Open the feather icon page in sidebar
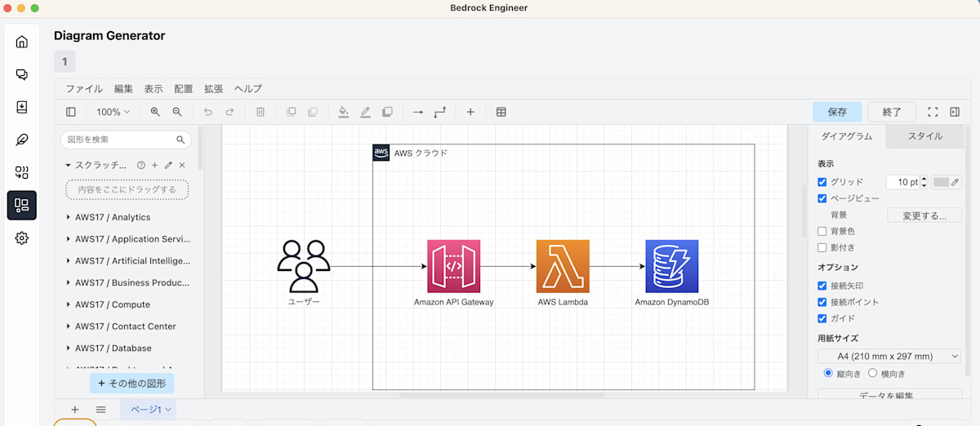Viewport: 980px width, 426px height. pos(22,140)
